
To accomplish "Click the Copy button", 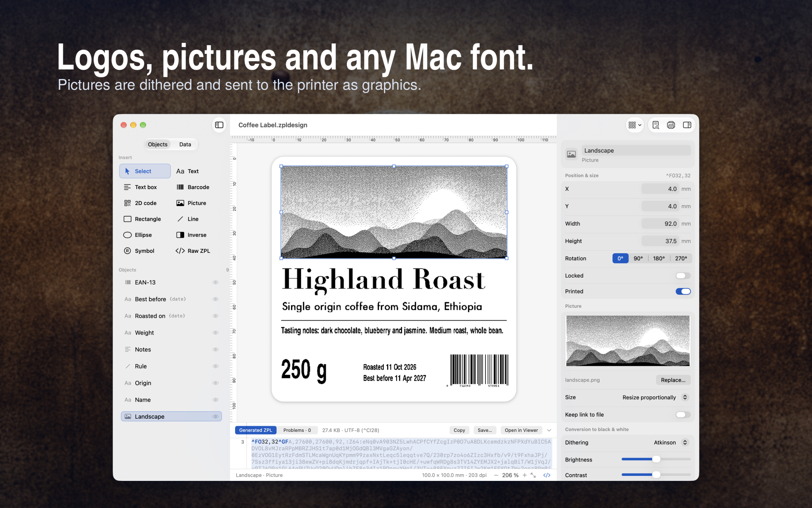I will [459, 430].
